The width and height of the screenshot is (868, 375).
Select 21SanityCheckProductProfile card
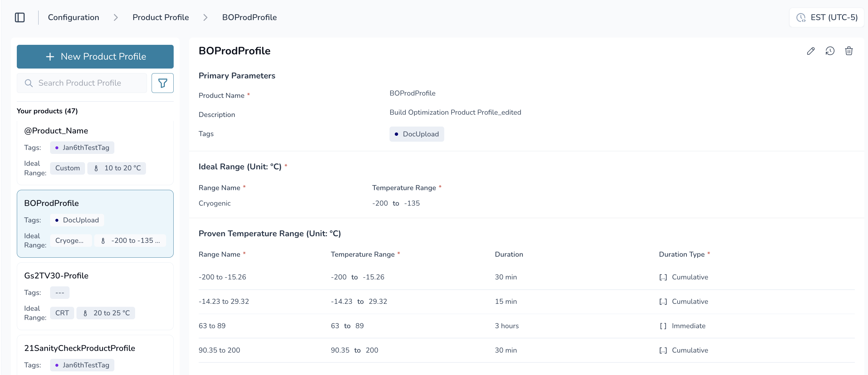click(95, 355)
